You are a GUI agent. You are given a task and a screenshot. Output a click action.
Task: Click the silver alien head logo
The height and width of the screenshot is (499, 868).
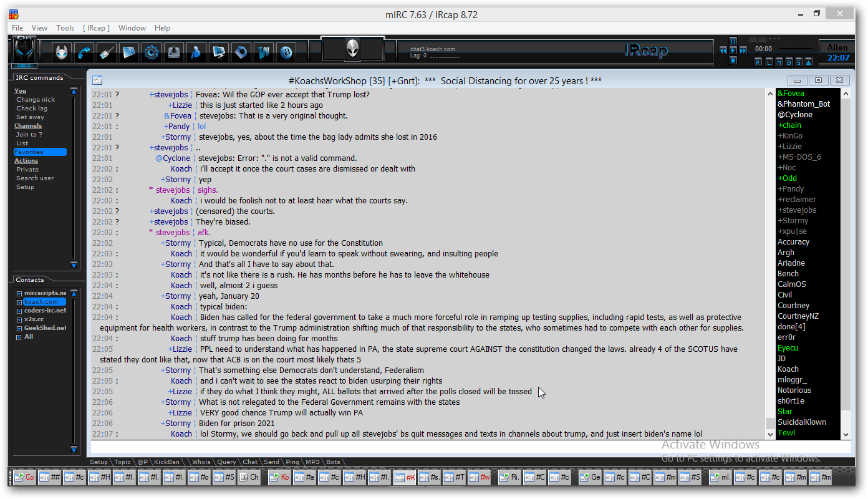(x=353, y=49)
